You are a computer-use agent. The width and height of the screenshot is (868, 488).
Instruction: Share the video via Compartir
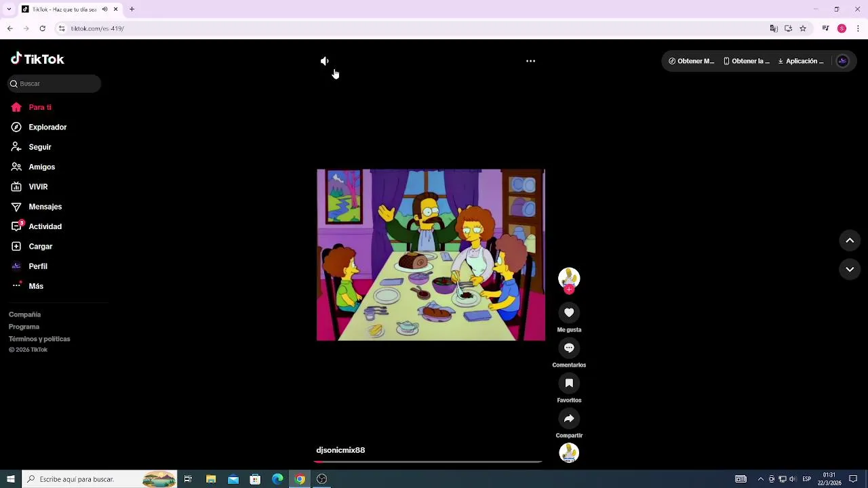coord(569,418)
